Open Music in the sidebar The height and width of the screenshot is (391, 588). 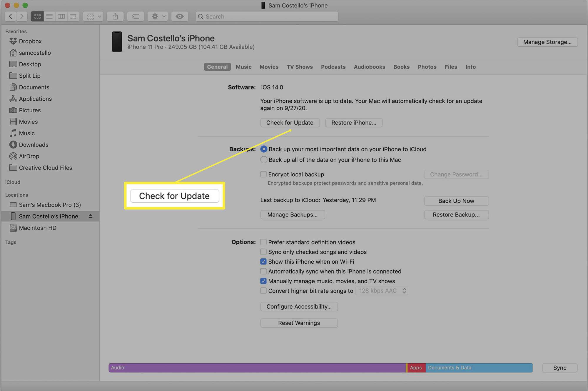(x=27, y=133)
